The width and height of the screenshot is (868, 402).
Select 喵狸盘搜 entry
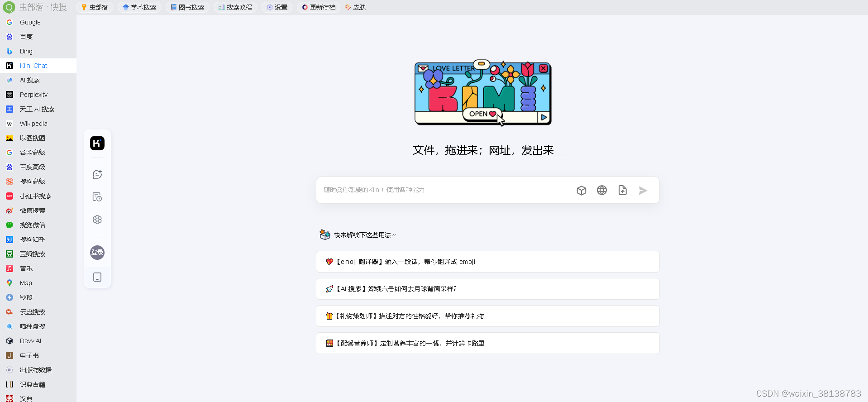tap(38, 326)
